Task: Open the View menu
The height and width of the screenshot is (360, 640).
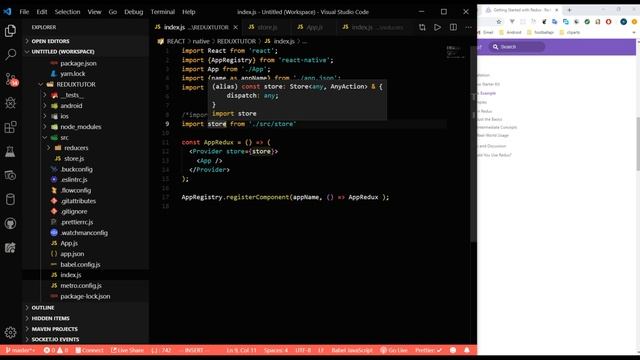Action: click(94, 12)
